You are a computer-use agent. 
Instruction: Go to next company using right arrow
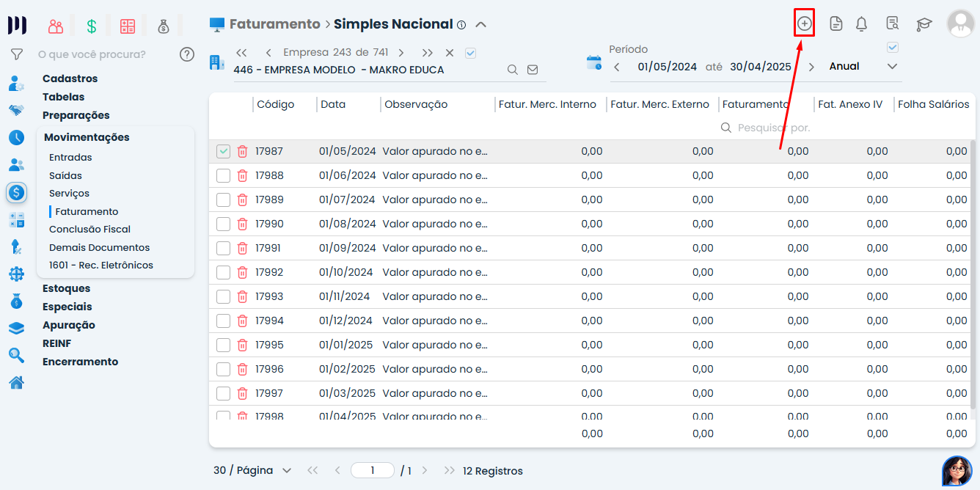click(401, 53)
